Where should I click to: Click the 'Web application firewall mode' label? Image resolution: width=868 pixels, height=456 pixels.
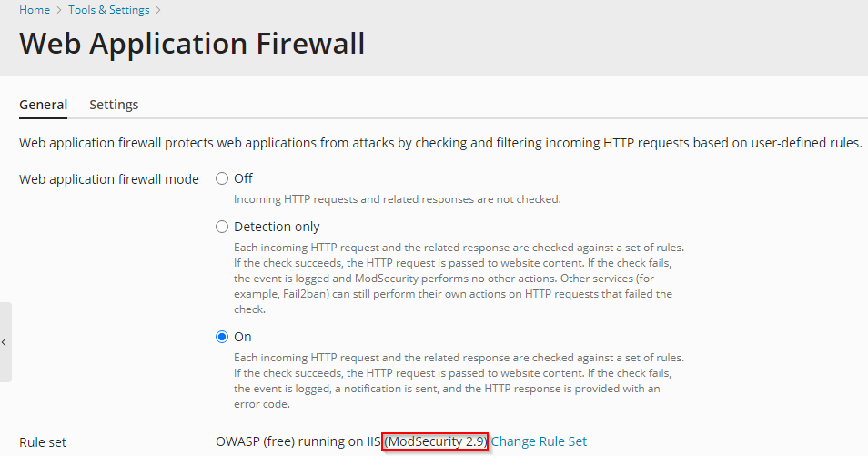coord(109,179)
